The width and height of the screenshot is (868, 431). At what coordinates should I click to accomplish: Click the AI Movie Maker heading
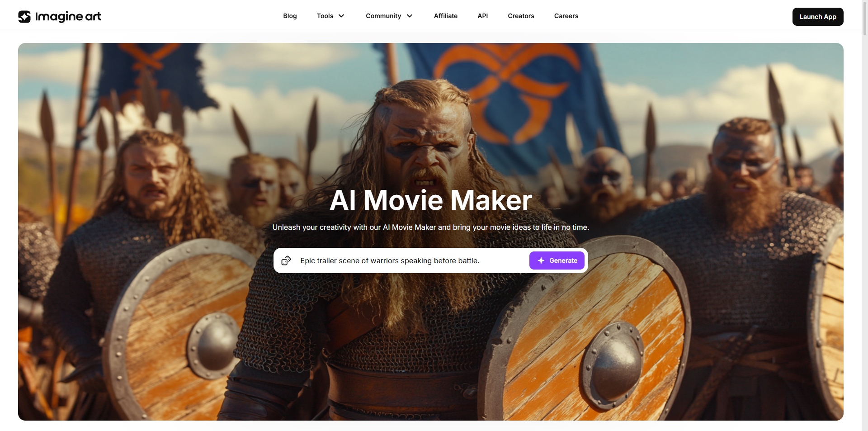(430, 200)
